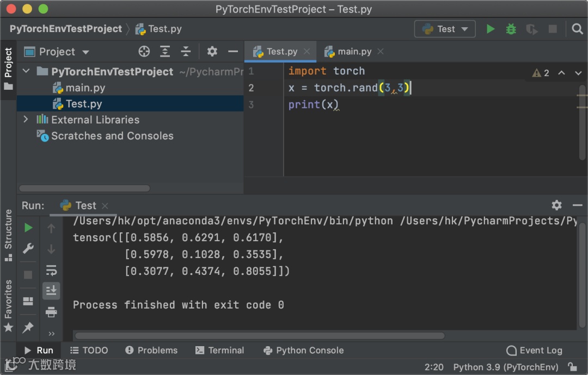Viewport: 588px width, 375px height.
Task: Open Project panel settings gear
Action: [x=212, y=52]
